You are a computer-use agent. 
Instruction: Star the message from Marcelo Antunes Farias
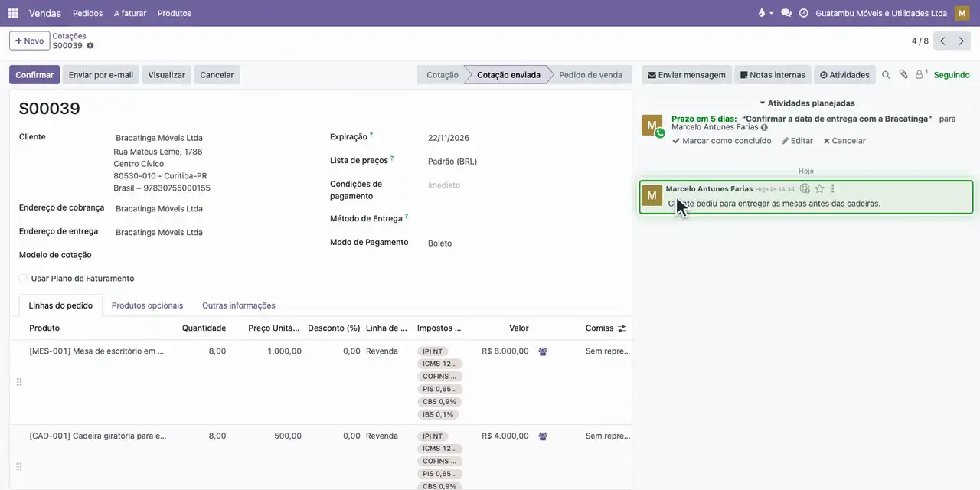pyautogui.click(x=819, y=188)
